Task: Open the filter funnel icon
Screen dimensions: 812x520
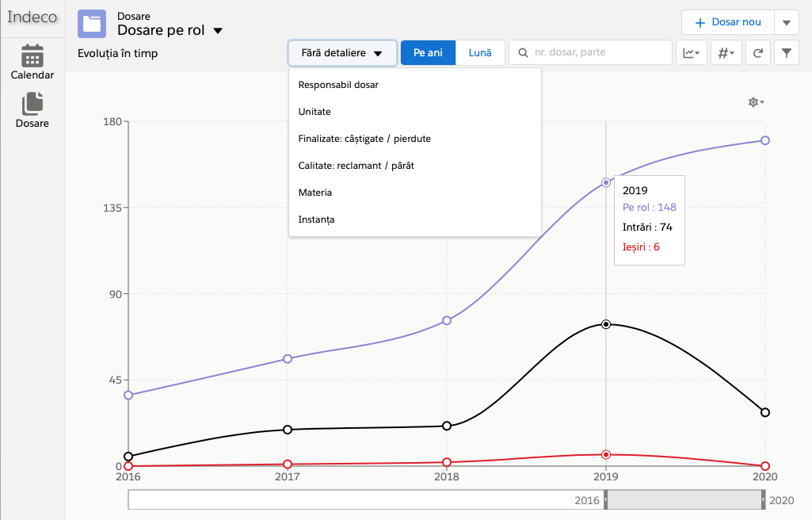Action: pos(786,53)
